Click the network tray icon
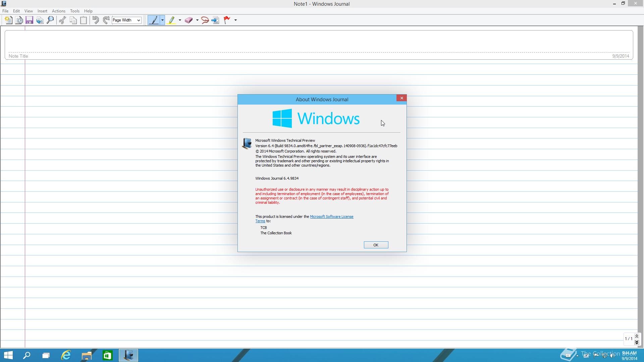The image size is (644, 362). click(x=604, y=356)
